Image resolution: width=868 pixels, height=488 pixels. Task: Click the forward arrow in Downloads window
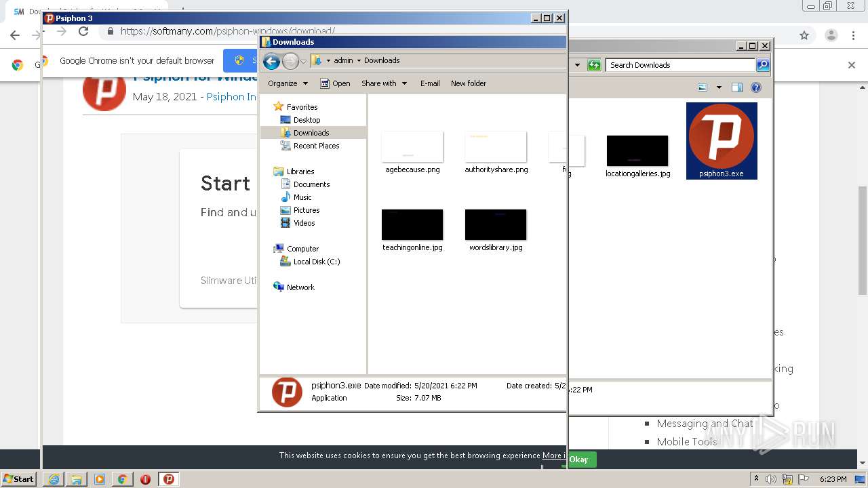290,62
